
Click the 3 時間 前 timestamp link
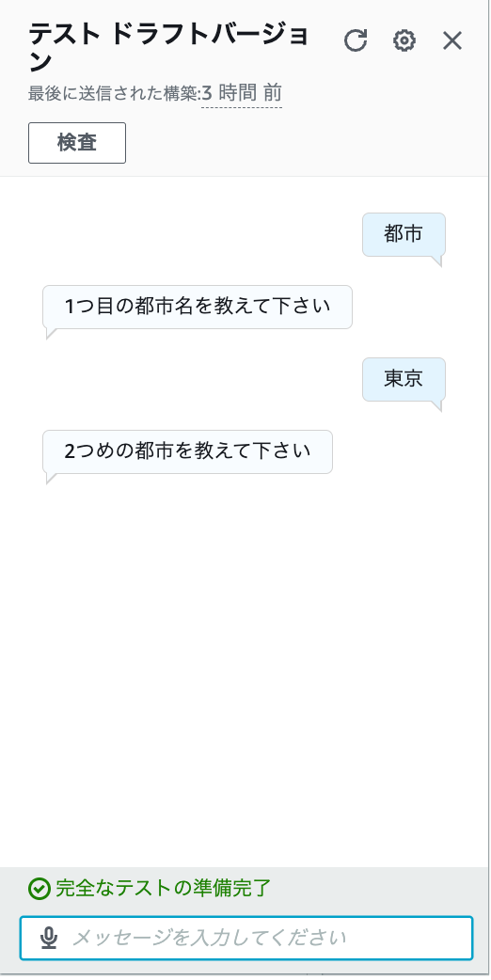pos(242,94)
